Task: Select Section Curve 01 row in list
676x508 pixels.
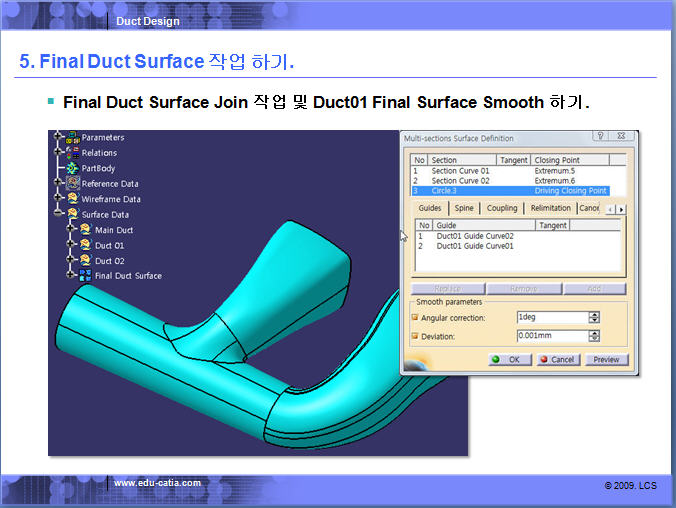Action: pos(460,171)
